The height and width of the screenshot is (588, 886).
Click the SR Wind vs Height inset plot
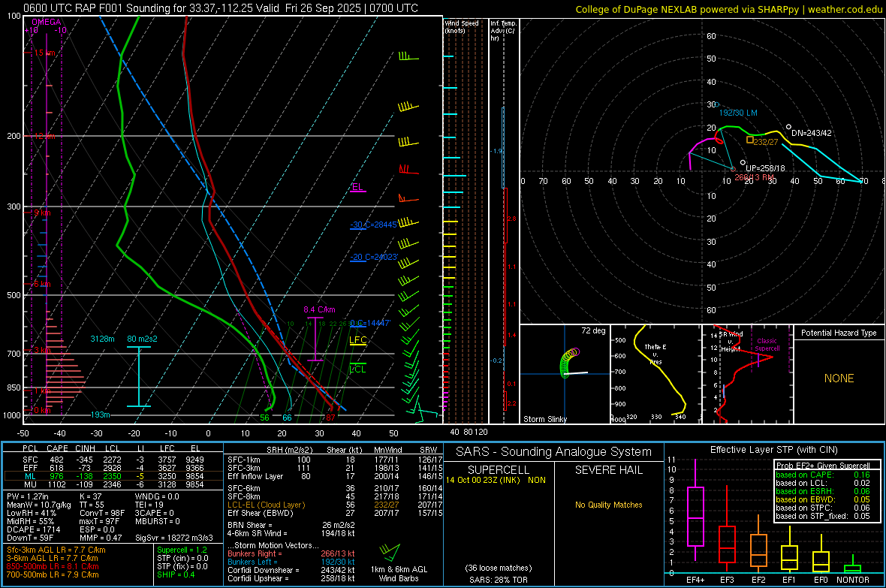click(747, 374)
